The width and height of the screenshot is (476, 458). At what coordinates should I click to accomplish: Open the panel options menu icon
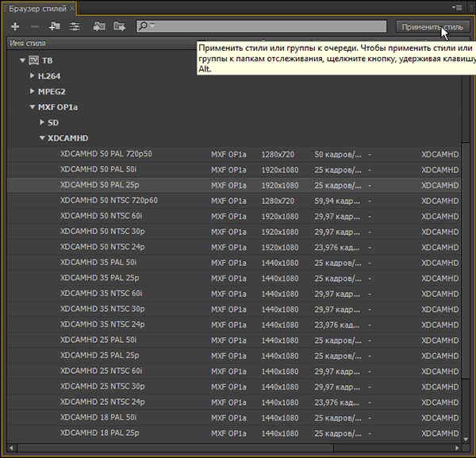pyautogui.click(x=458, y=7)
